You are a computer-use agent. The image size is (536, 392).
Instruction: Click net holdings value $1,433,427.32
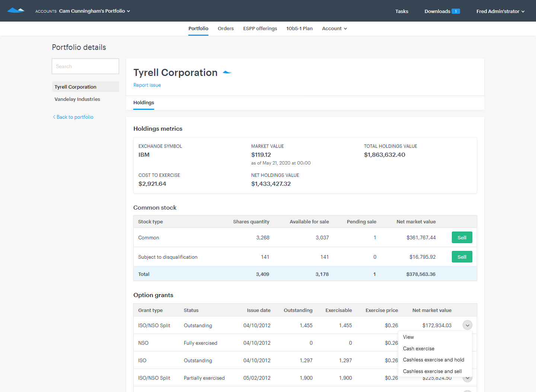(x=271, y=184)
